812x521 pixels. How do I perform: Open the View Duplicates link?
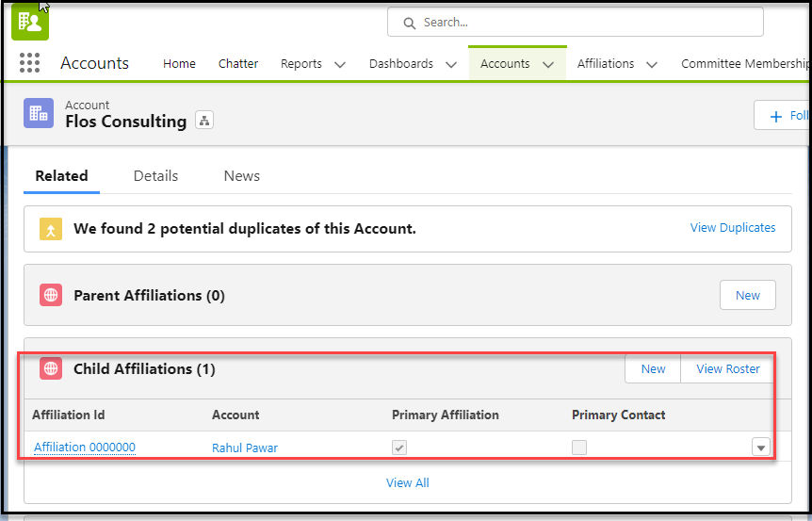tap(733, 228)
